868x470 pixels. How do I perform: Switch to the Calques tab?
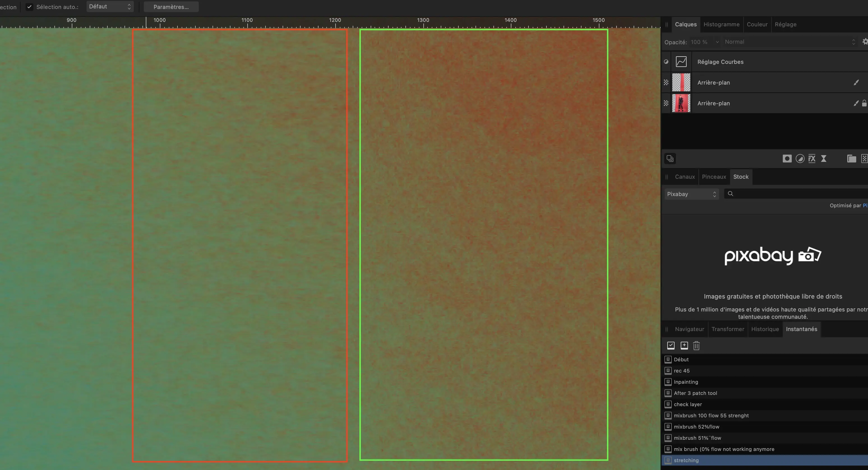click(x=686, y=24)
